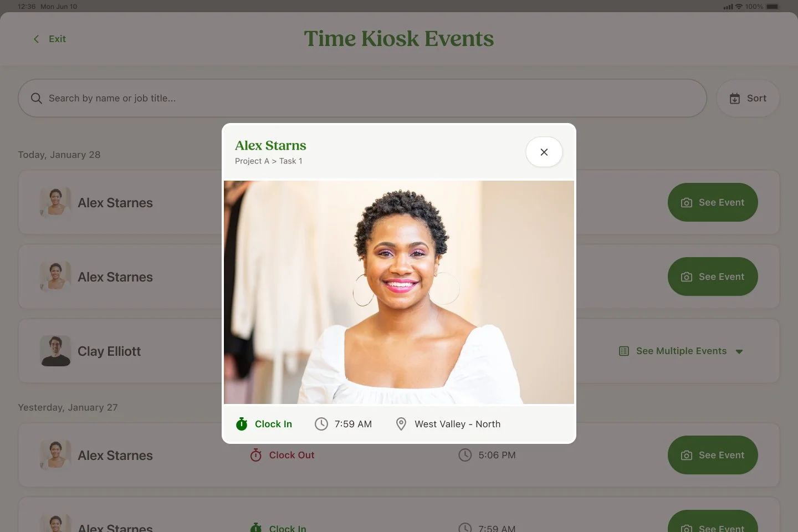Click the location pin icon beside West Valley

click(401, 424)
